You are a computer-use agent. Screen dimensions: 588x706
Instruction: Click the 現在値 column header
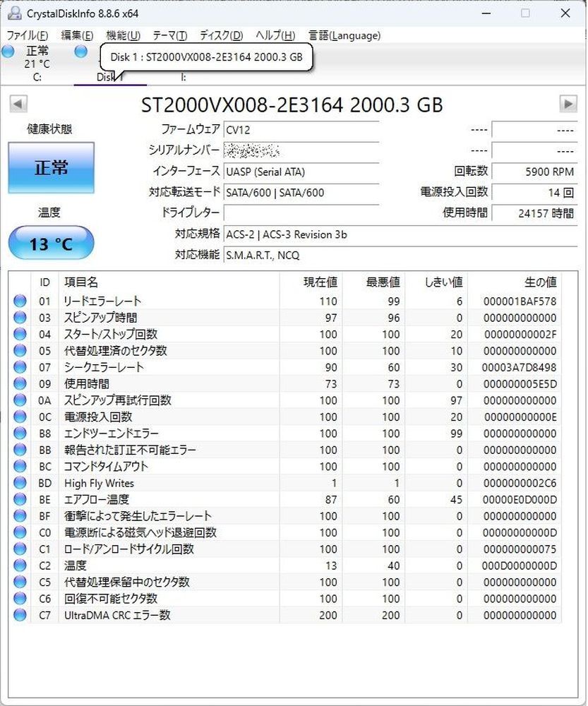tap(311, 282)
